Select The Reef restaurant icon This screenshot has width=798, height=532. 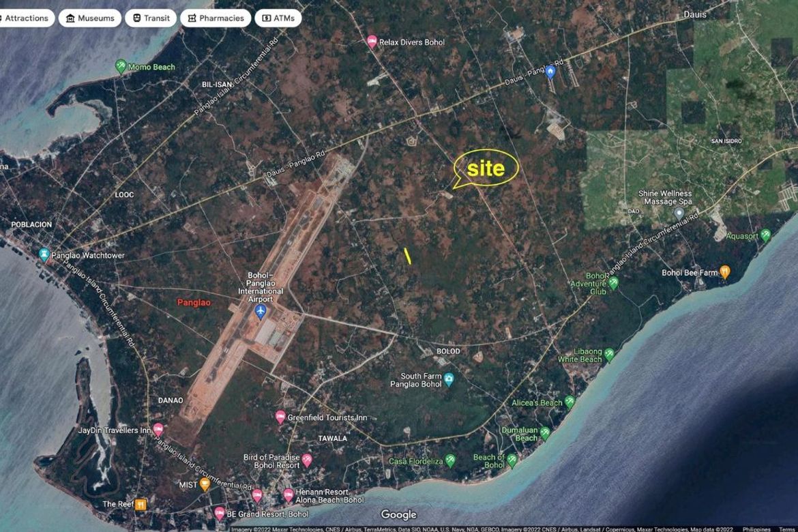(x=141, y=504)
